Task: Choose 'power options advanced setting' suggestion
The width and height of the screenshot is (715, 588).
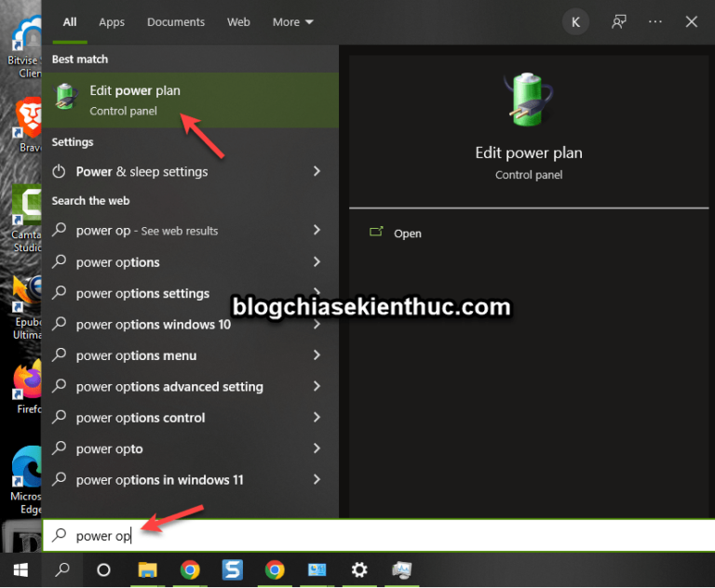Action: point(169,387)
